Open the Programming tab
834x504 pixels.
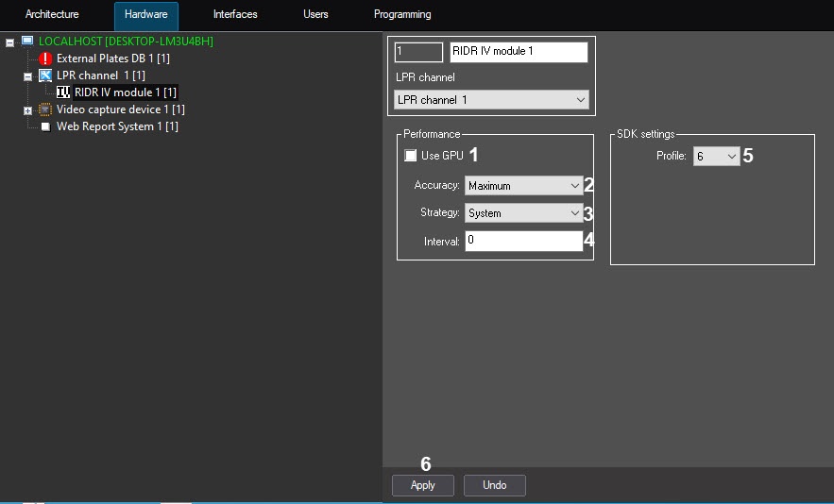click(x=402, y=15)
